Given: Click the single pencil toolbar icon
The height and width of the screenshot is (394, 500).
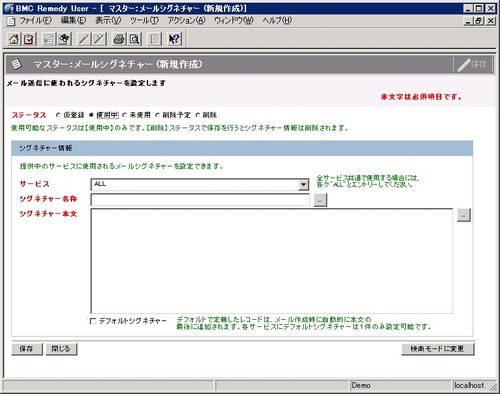Looking at the screenshot, I should coord(84,39).
